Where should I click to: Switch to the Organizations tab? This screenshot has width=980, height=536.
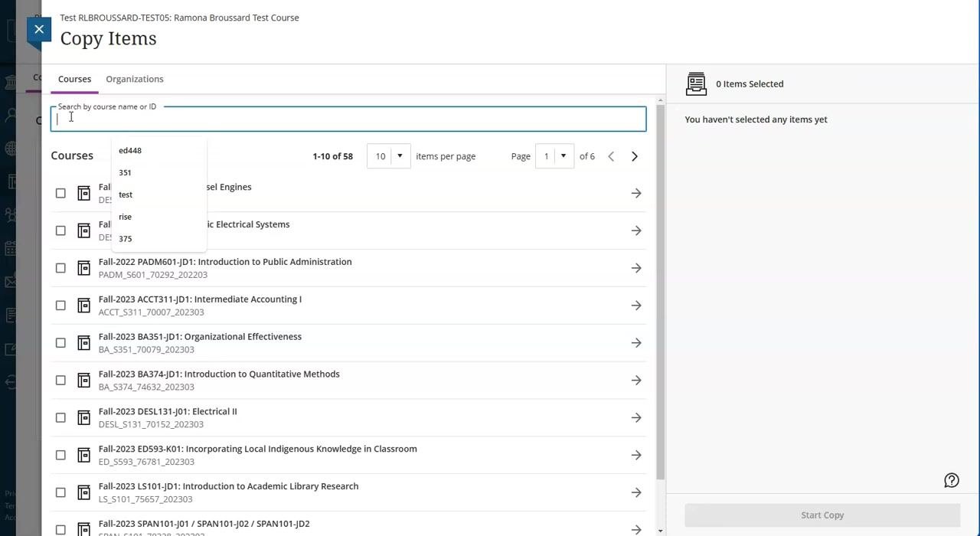coord(135,79)
